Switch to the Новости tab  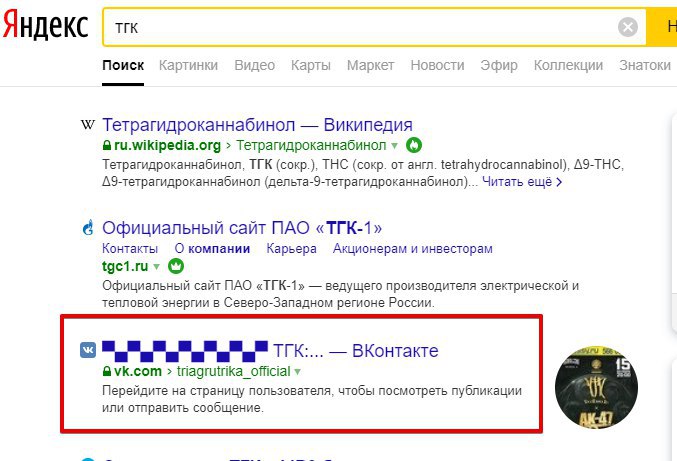pyautogui.click(x=437, y=65)
